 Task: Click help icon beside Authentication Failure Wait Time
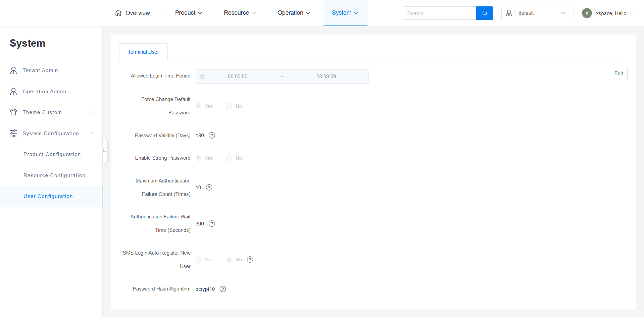click(212, 224)
